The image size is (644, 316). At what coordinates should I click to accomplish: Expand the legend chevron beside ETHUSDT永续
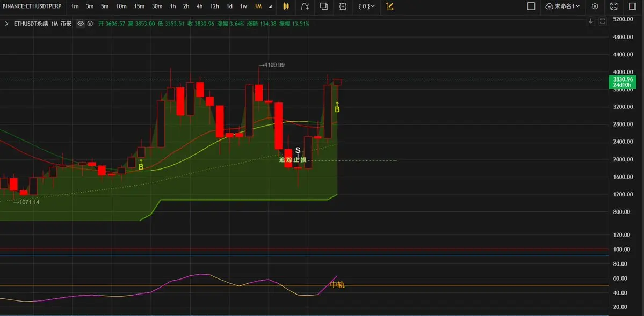6,24
